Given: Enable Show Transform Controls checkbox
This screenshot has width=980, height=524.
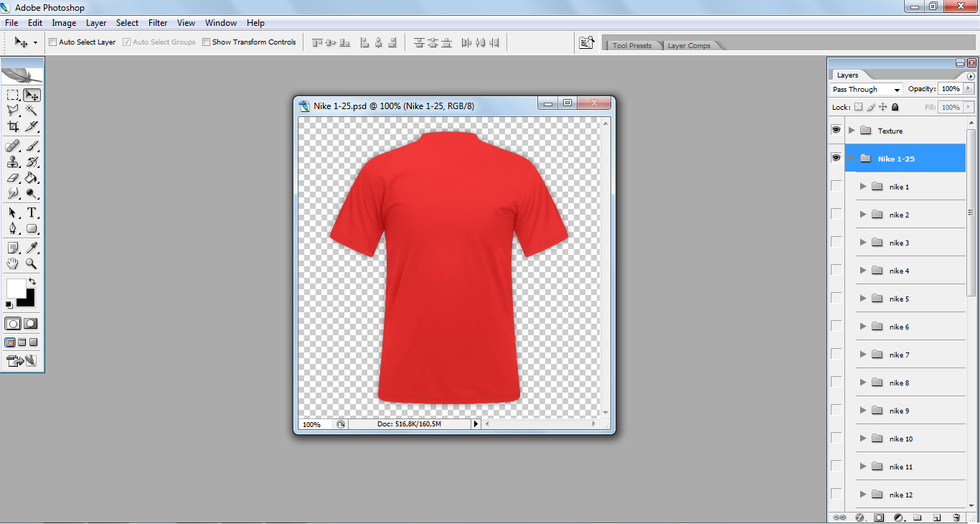Looking at the screenshot, I should click(206, 42).
